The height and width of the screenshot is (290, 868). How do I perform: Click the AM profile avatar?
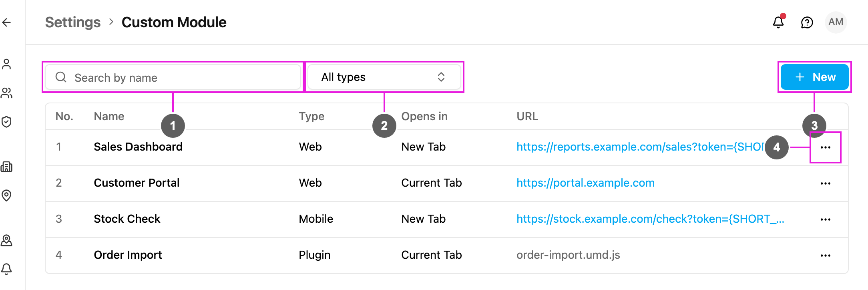836,22
